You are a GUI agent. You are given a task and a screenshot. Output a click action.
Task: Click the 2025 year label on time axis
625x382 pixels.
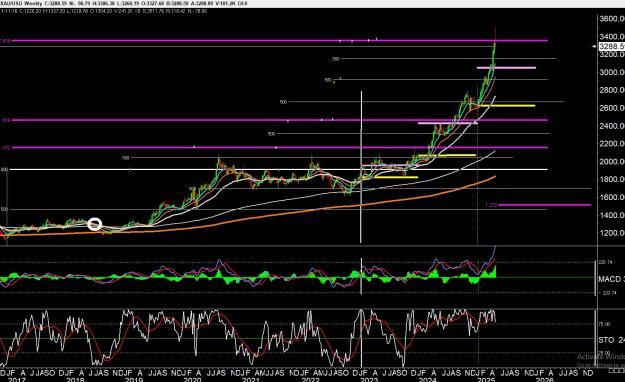point(486,379)
